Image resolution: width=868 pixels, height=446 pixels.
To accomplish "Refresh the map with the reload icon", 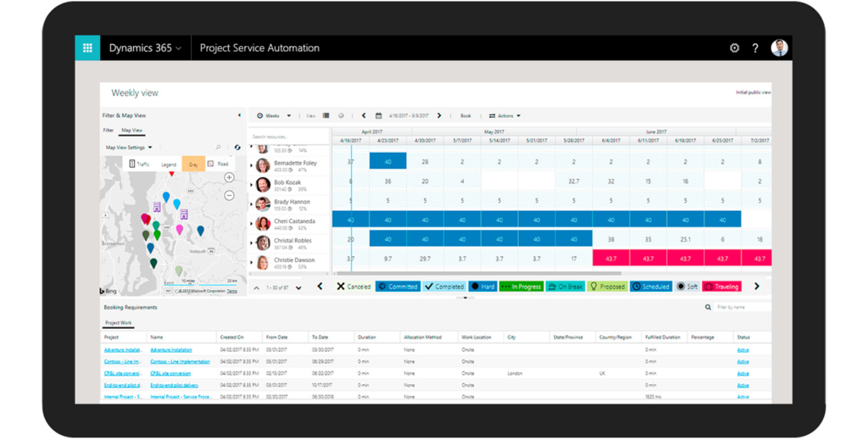I will coord(237,148).
